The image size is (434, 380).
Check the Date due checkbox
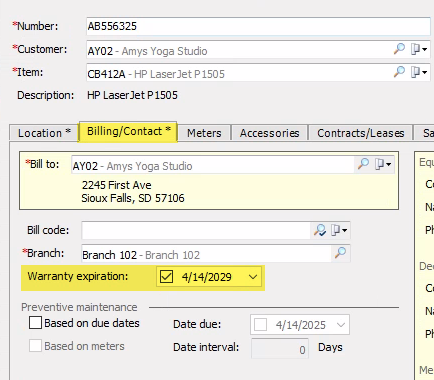[260, 324]
